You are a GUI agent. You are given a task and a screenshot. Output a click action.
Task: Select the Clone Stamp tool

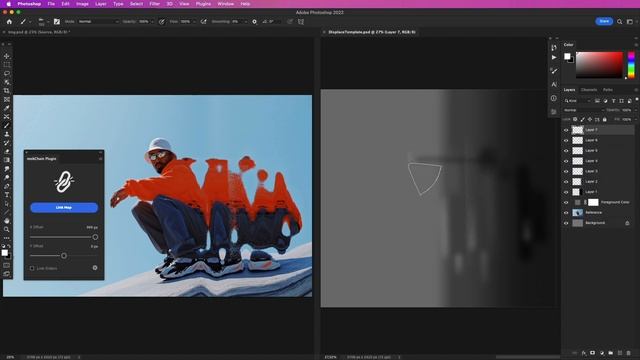point(7,134)
